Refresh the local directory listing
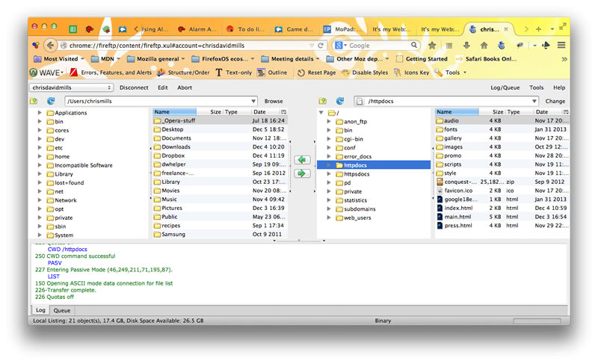This screenshot has width=598, height=364. click(51, 101)
